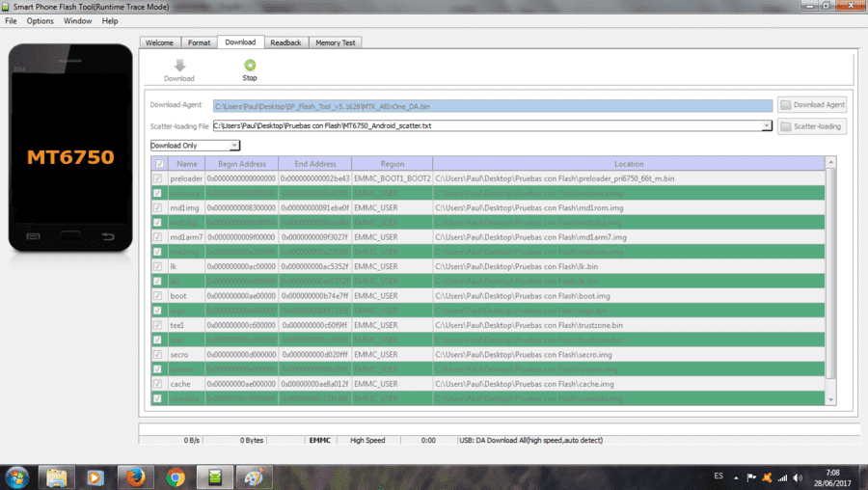868x490 pixels.
Task: Select the Download tab
Action: click(x=240, y=42)
